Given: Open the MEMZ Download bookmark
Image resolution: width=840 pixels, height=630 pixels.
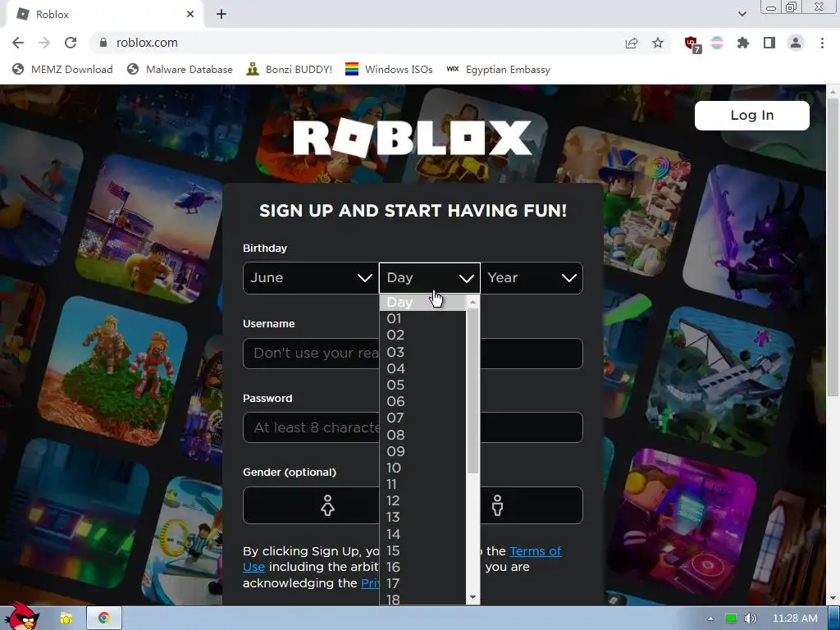Looking at the screenshot, I should [x=62, y=70].
